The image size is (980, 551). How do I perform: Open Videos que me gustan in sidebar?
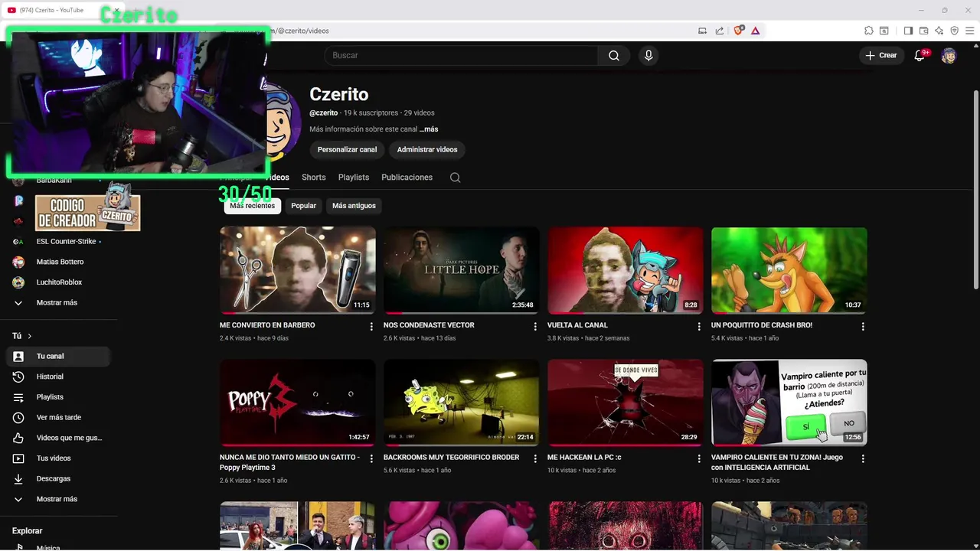(x=58, y=438)
